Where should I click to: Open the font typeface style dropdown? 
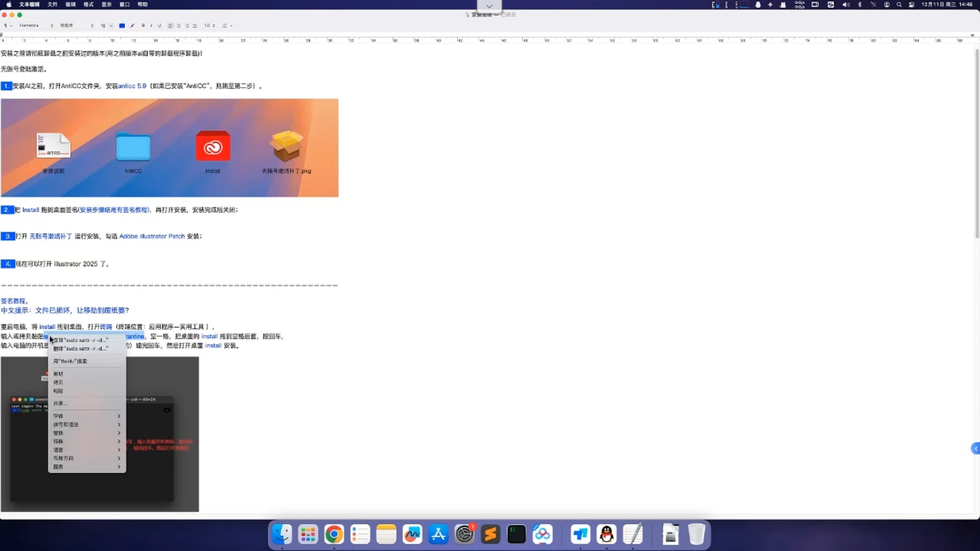pos(77,26)
